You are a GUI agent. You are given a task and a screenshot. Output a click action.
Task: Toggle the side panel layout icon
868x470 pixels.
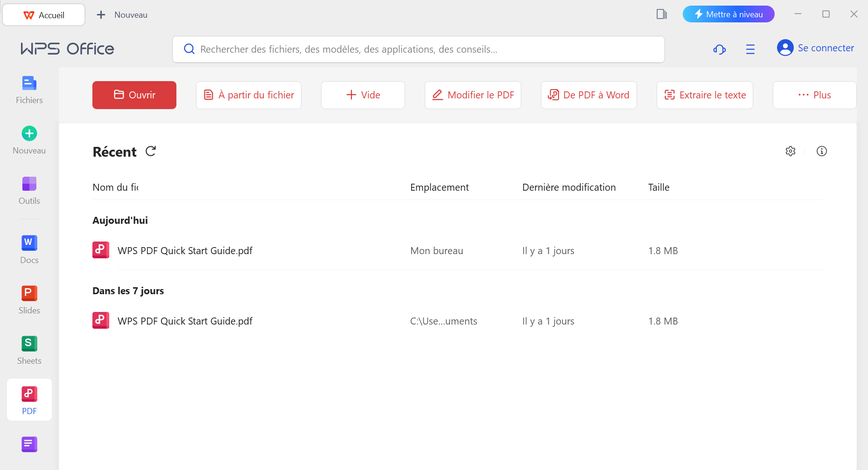[661, 14]
